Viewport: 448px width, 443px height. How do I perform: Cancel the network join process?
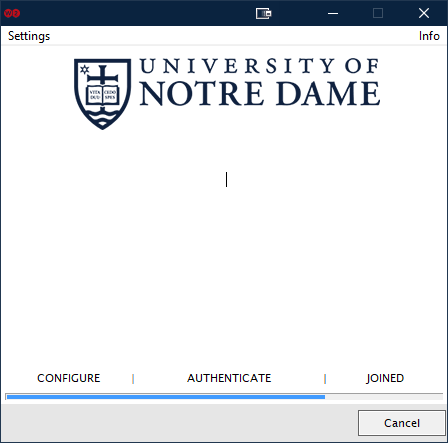pos(402,423)
